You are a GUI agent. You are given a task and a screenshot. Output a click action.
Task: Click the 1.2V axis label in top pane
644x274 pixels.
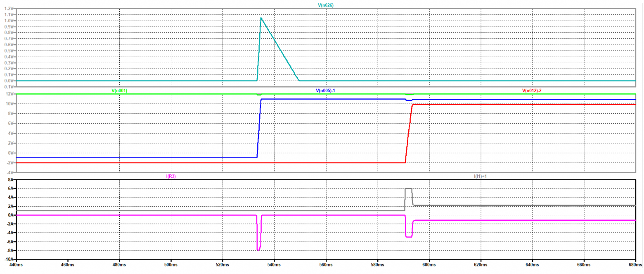pyautogui.click(x=8, y=8)
